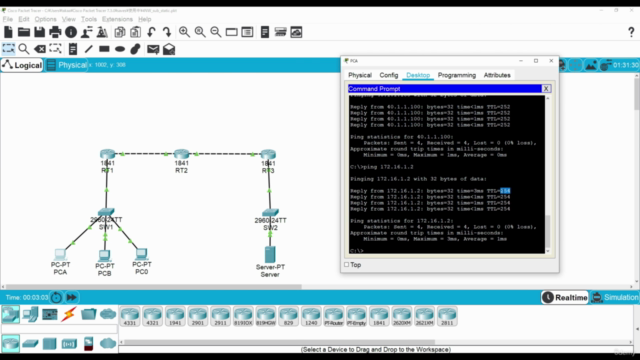The height and width of the screenshot is (360, 640).
Task: Open the Physical tab in PCA window
Action: point(360,75)
